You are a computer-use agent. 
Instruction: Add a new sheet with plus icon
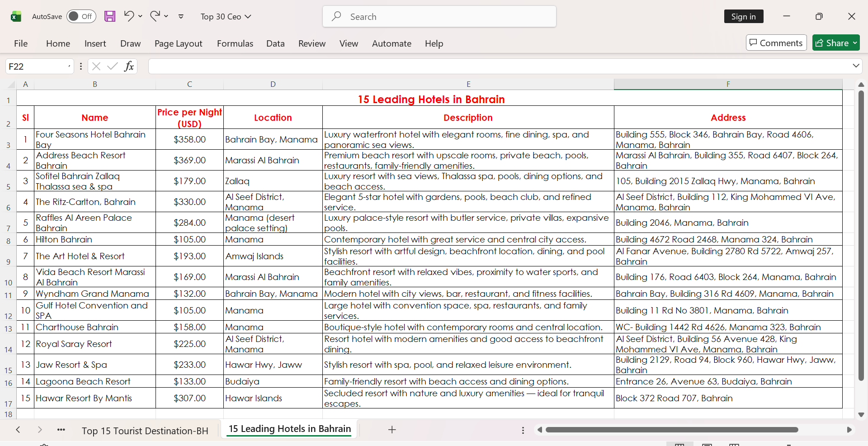tap(392, 430)
